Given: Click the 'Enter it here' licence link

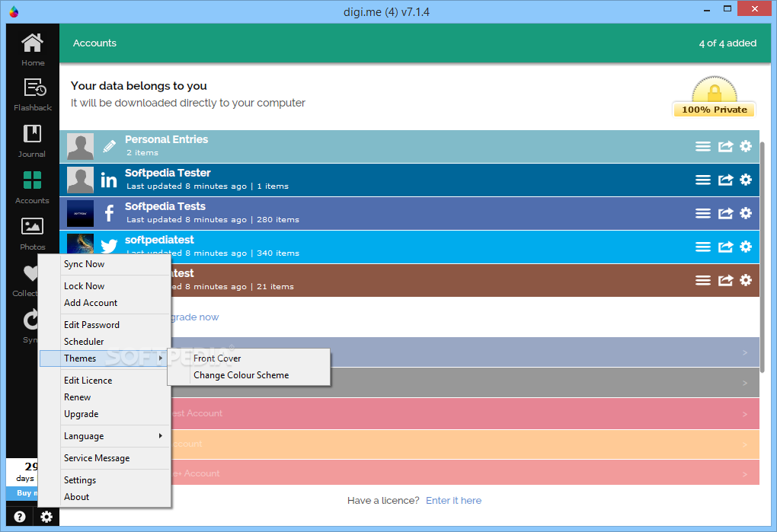Looking at the screenshot, I should (x=453, y=501).
